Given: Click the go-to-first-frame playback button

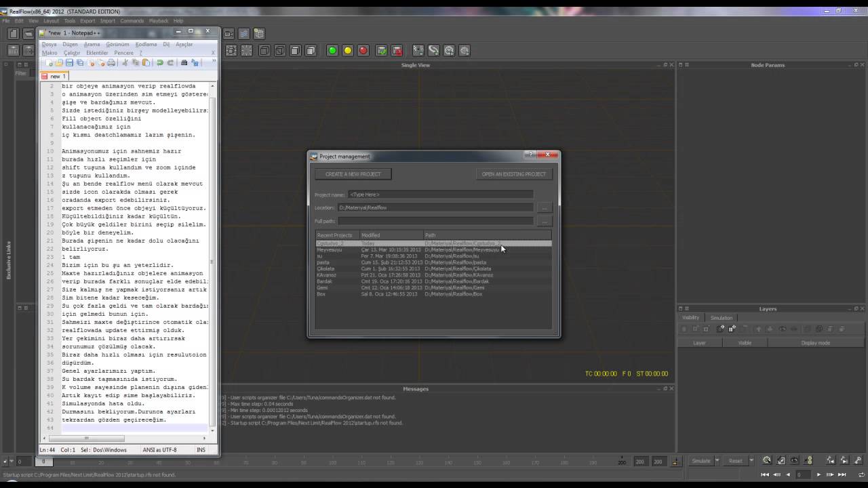Looking at the screenshot, I should (x=766, y=474).
